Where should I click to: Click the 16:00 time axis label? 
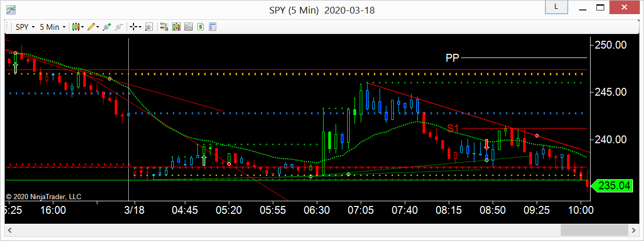(53, 210)
